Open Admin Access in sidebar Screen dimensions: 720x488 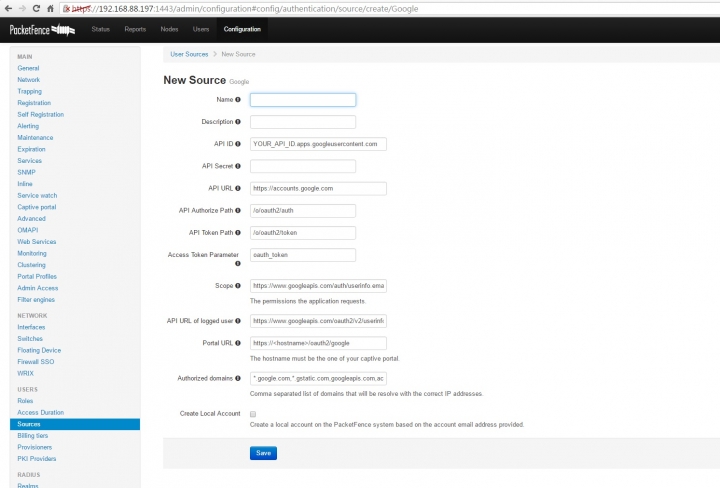click(38, 288)
